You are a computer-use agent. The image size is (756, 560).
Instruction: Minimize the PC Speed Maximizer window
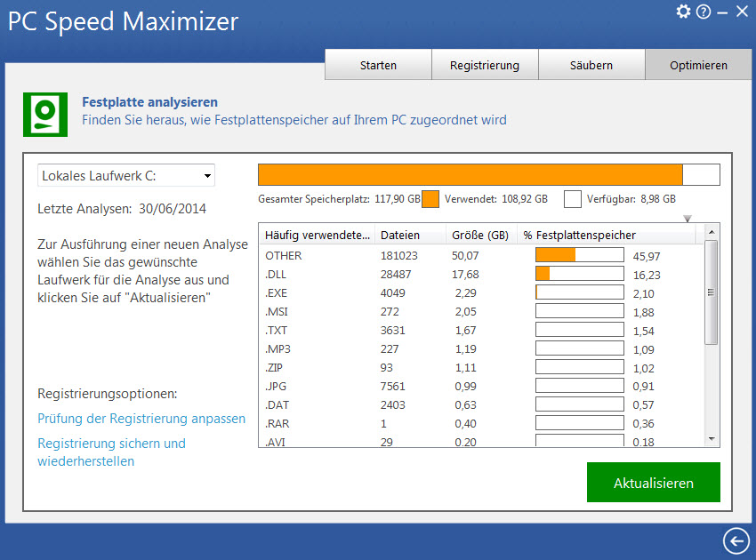tap(722, 13)
